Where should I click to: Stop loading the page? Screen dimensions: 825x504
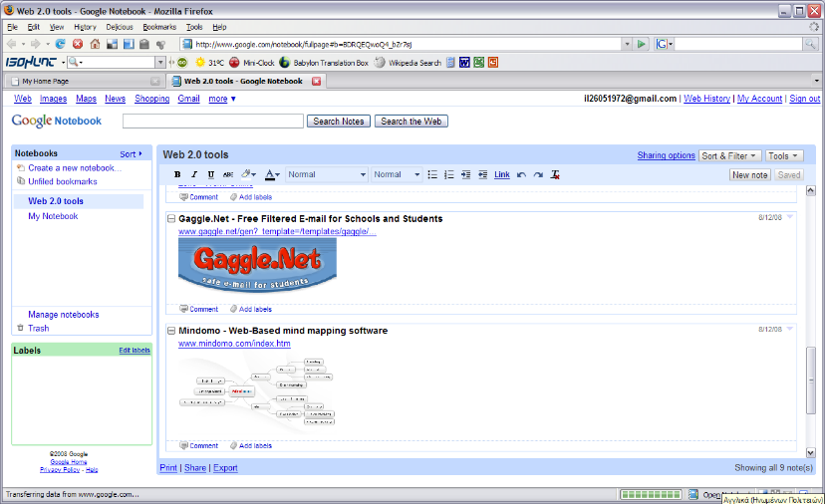point(78,44)
